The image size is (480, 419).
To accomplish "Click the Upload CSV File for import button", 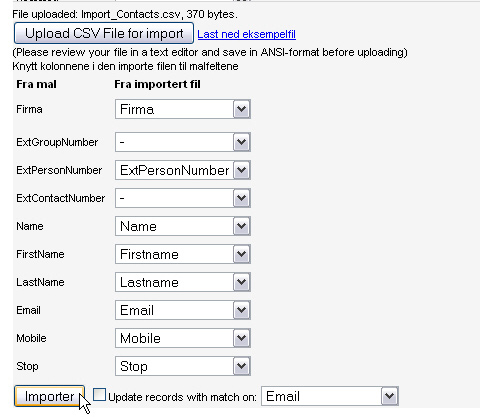I will [104, 33].
